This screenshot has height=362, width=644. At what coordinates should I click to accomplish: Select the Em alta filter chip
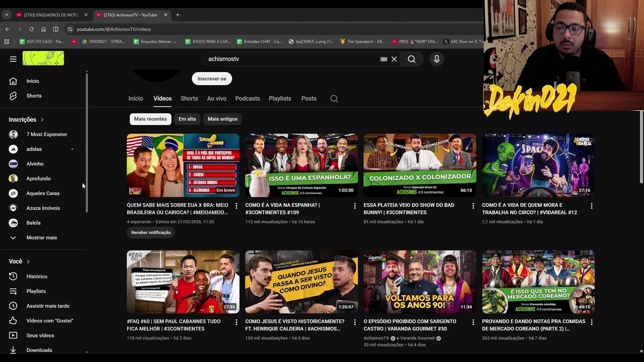coord(187,119)
